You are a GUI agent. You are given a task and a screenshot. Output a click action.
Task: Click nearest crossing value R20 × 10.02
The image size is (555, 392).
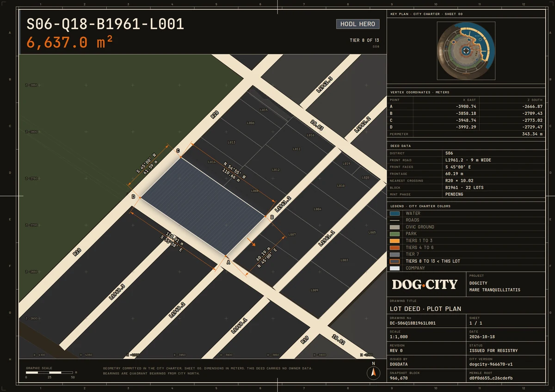point(459,181)
